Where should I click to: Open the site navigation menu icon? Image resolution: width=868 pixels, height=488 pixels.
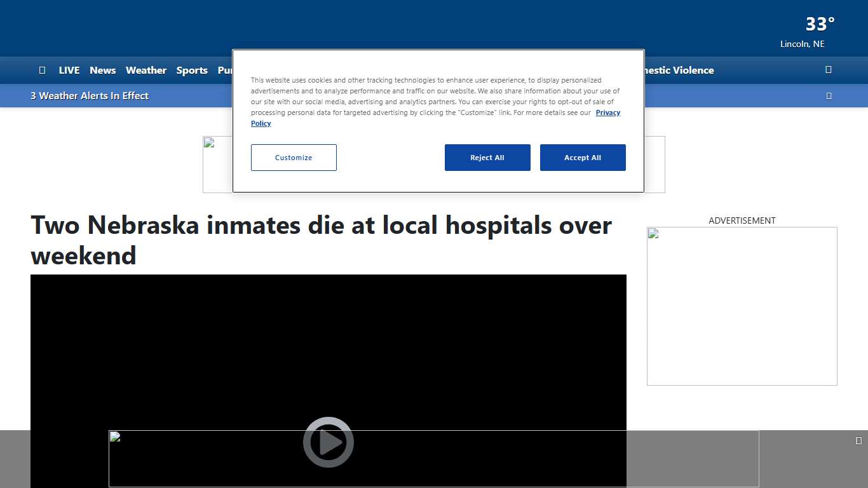click(x=42, y=70)
